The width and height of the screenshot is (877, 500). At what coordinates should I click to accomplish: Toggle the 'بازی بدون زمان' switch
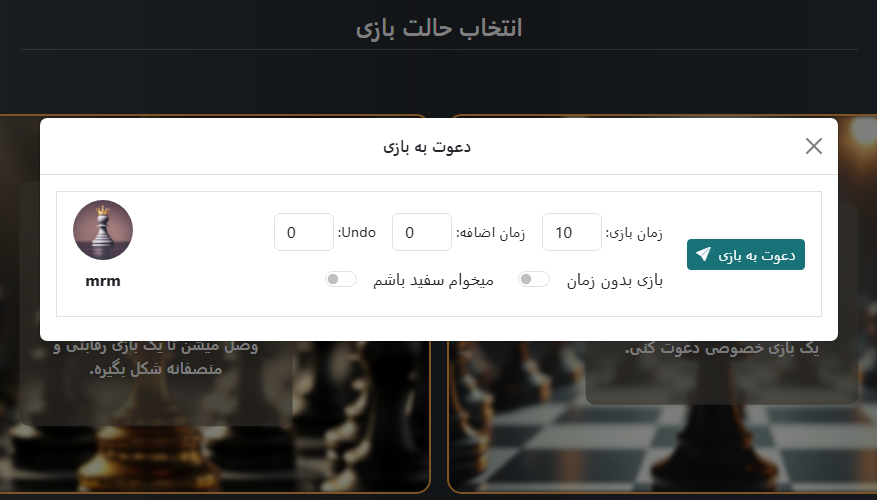533,280
